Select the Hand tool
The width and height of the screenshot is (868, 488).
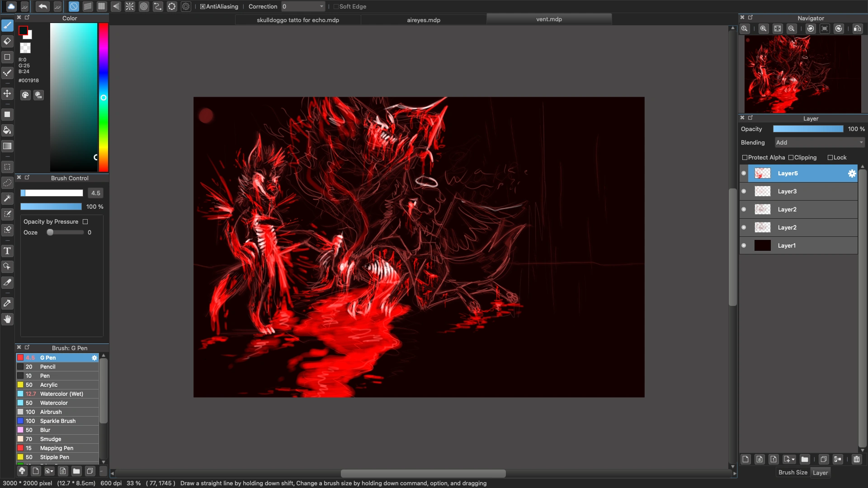pos(7,319)
